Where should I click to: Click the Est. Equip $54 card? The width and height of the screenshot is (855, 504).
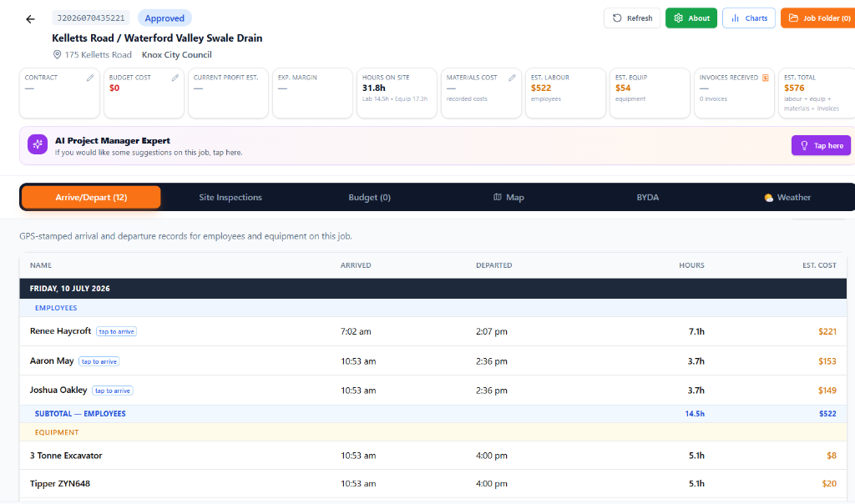tap(650, 93)
